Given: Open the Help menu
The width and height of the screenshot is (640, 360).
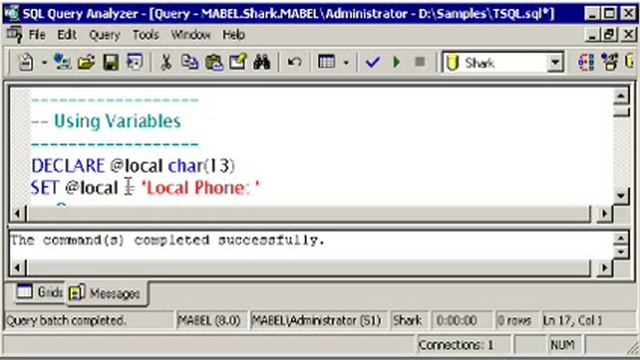Looking at the screenshot, I should [x=233, y=35].
